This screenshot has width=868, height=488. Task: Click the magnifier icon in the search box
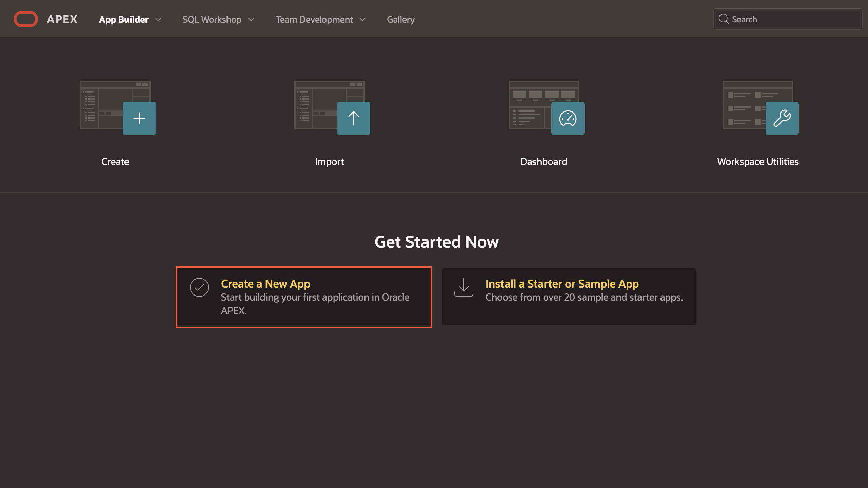click(724, 19)
